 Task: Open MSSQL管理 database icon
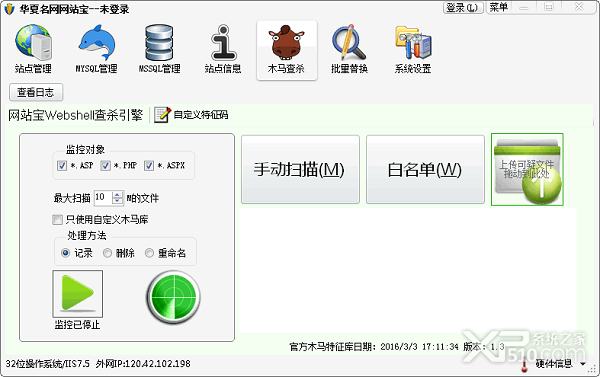click(159, 49)
